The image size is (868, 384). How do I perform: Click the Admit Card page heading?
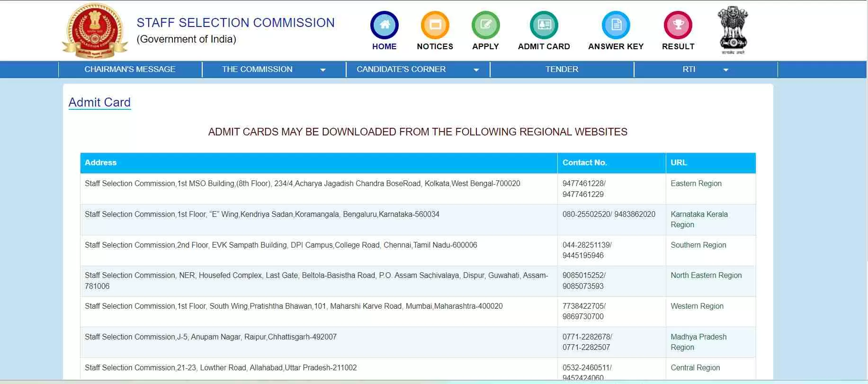pos(99,102)
